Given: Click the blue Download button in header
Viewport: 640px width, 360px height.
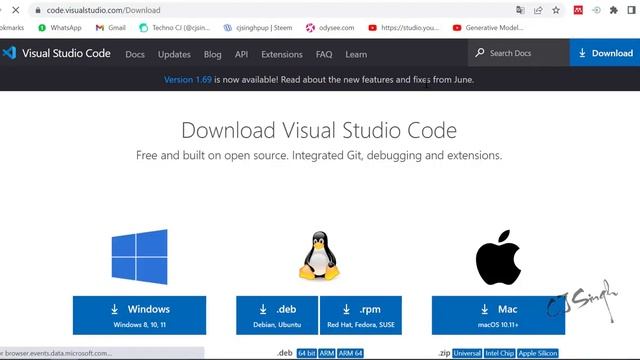Looking at the screenshot, I should (x=605, y=53).
